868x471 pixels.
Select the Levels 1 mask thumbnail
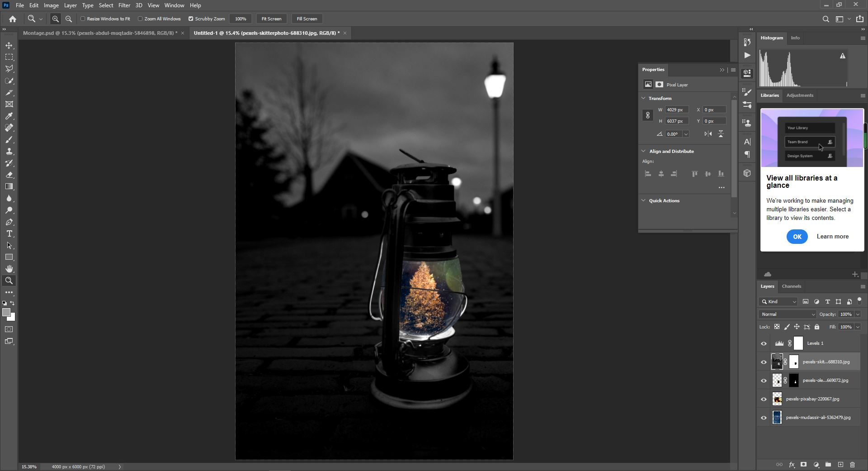click(x=798, y=343)
